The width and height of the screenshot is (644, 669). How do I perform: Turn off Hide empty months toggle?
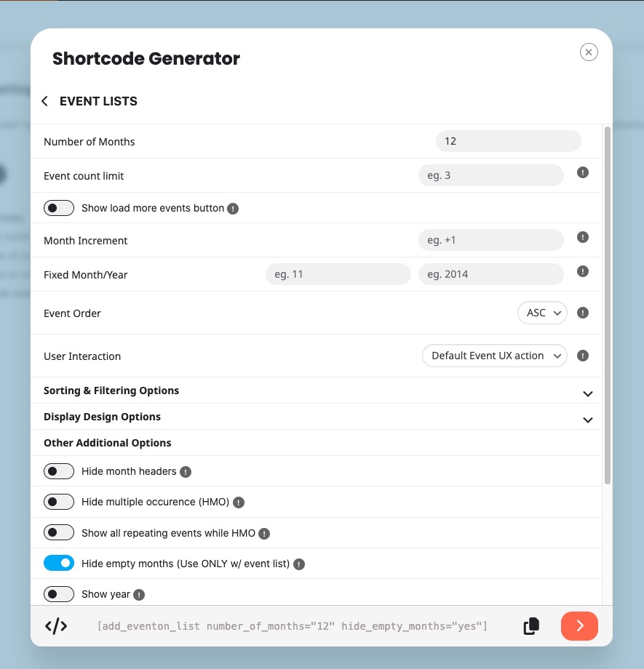pos(59,564)
